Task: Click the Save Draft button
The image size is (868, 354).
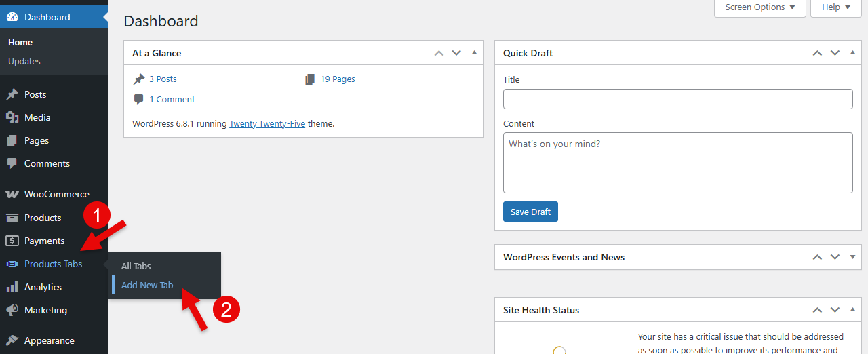Action: pyautogui.click(x=530, y=212)
